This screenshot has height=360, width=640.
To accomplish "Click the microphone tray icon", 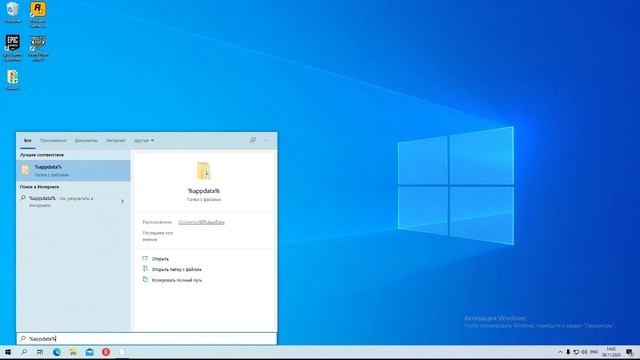I will coord(568,352).
